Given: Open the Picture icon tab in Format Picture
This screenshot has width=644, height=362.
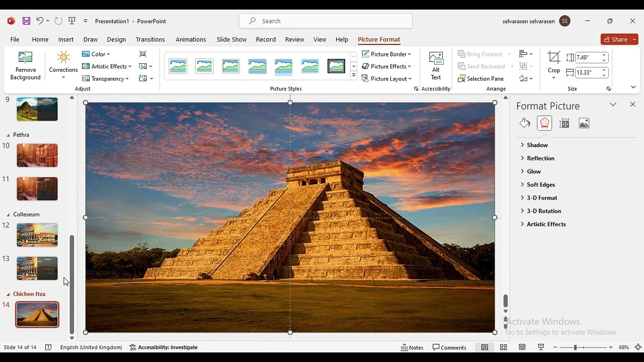Looking at the screenshot, I should (584, 123).
